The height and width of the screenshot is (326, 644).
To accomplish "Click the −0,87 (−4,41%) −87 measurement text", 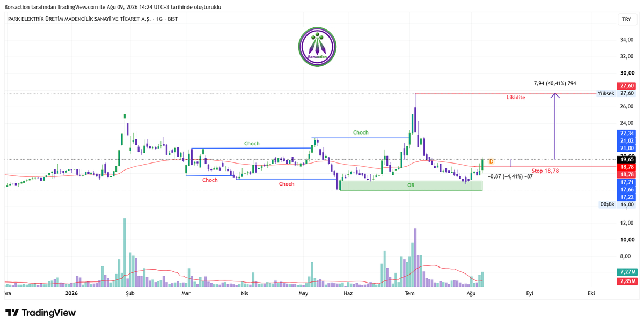I will pos(510,176).
